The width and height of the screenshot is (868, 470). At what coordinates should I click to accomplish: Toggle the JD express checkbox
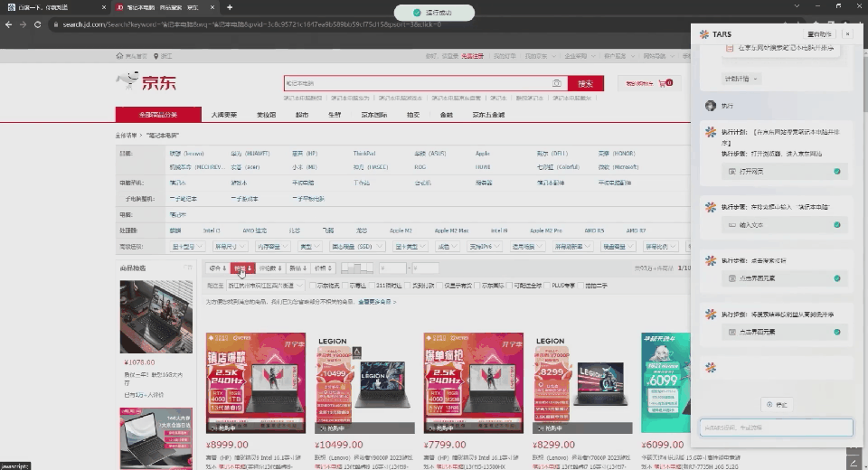(x=346, y=286)
